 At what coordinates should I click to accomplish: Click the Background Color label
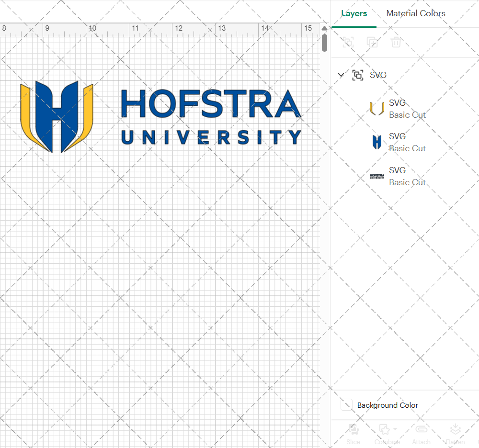tap(388, 405)
